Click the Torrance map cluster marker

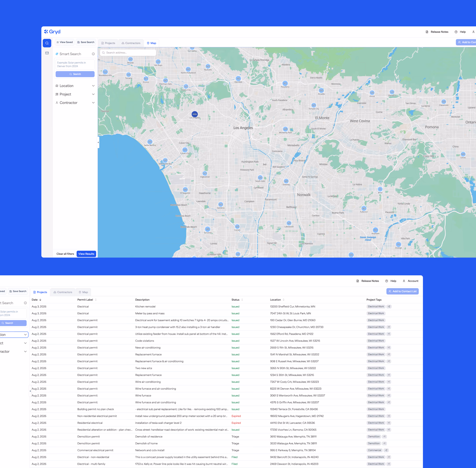[207, 229]
